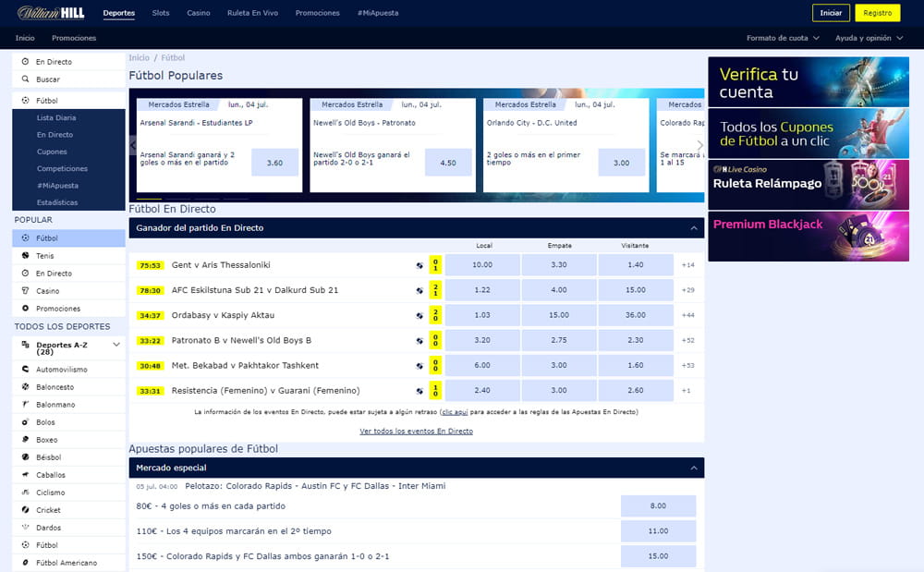Collapse the Mercado especial section
The image size is (924, 572).
pyautogui.click(x=694, y=468)
